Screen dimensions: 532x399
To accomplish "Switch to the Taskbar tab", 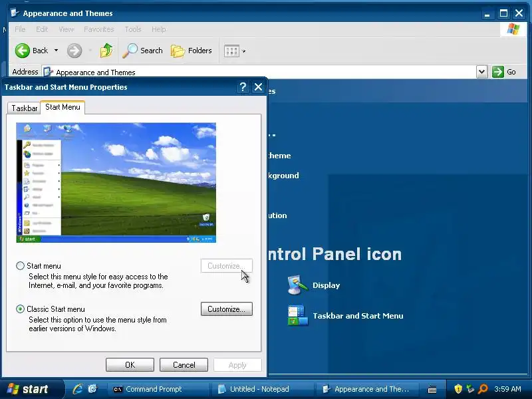I will tap(24, 108).
